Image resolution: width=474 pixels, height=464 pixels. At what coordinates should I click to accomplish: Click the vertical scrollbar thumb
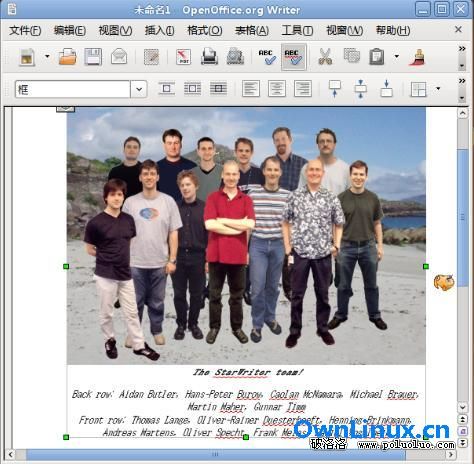click(463, 218)
